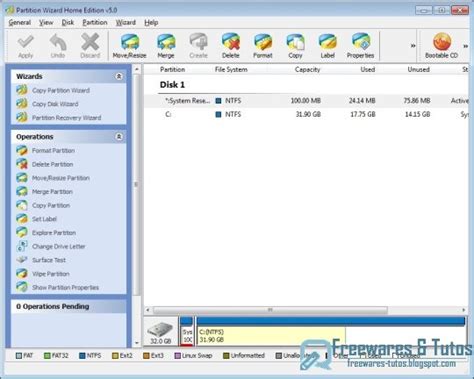This screenshot has height=379, width=474.
Task: Click the Apply toolbar icon
Action: tap(26, 46)
